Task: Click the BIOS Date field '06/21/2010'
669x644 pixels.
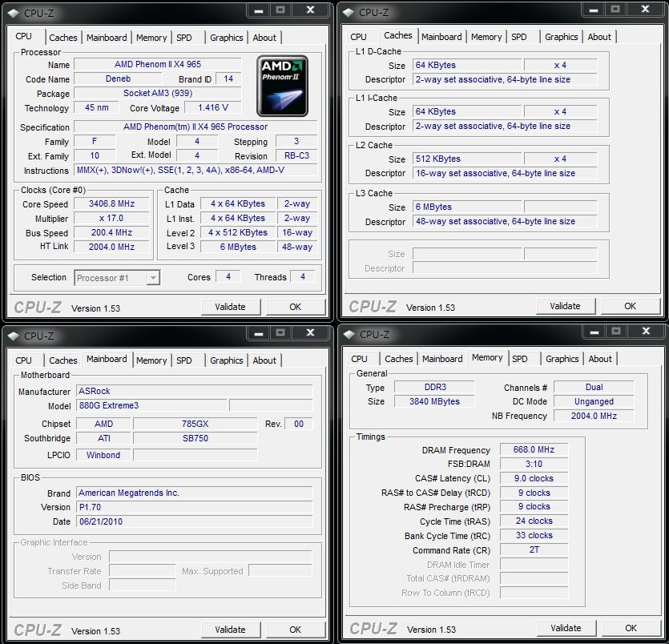Action: pyautogui.click(x=194, y=522)
